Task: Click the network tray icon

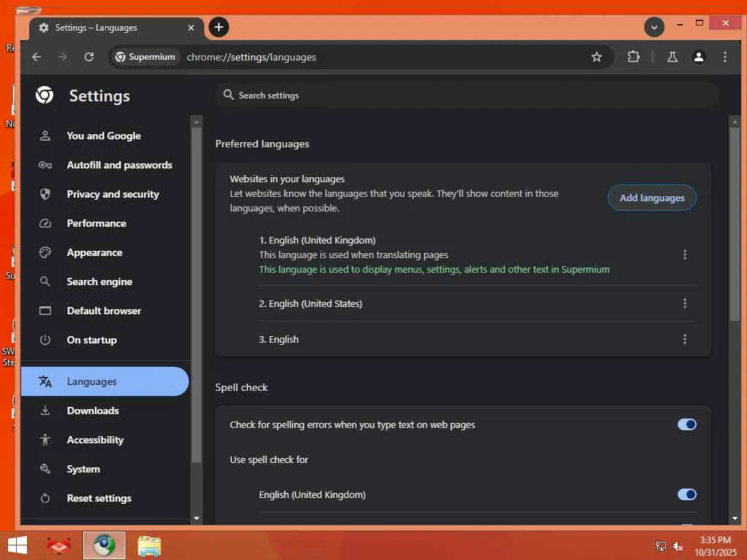Action: click(660, 546)
